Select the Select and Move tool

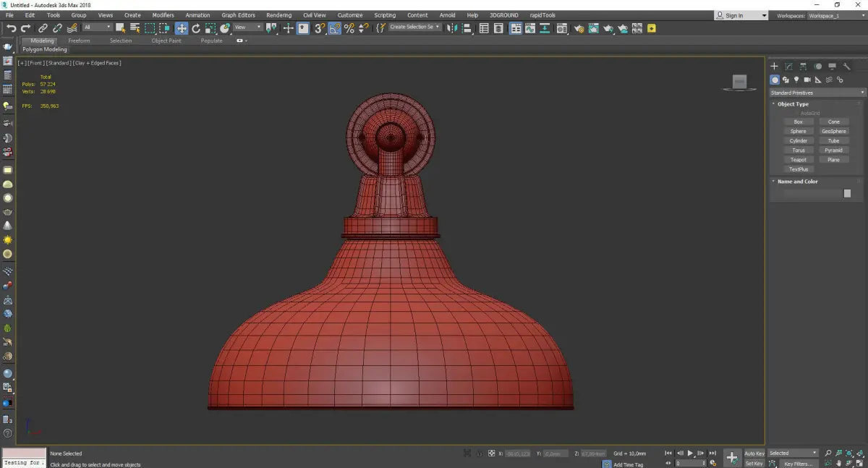point(181,28)
